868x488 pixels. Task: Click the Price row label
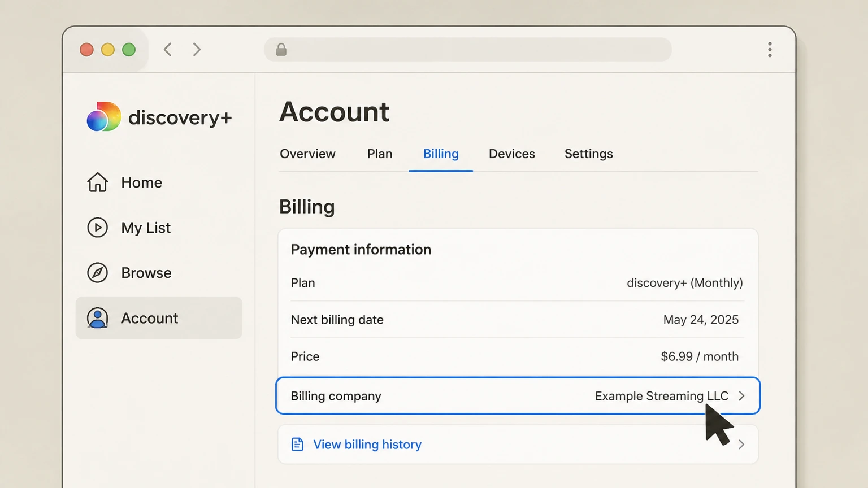[305, 356]
